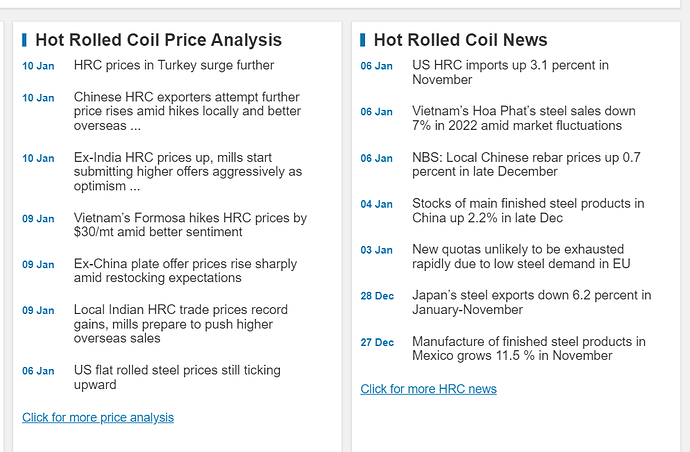Open 'HRC prices in Turkey surge further' article
This screenshot has height=452, width=690.
click(x=173, y=65)
